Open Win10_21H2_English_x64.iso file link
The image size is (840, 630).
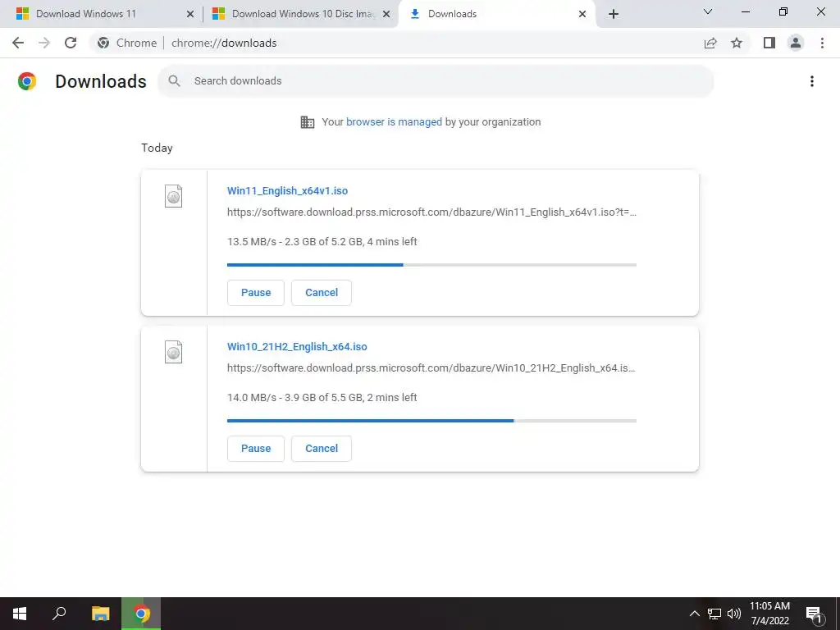click(297, 347)
